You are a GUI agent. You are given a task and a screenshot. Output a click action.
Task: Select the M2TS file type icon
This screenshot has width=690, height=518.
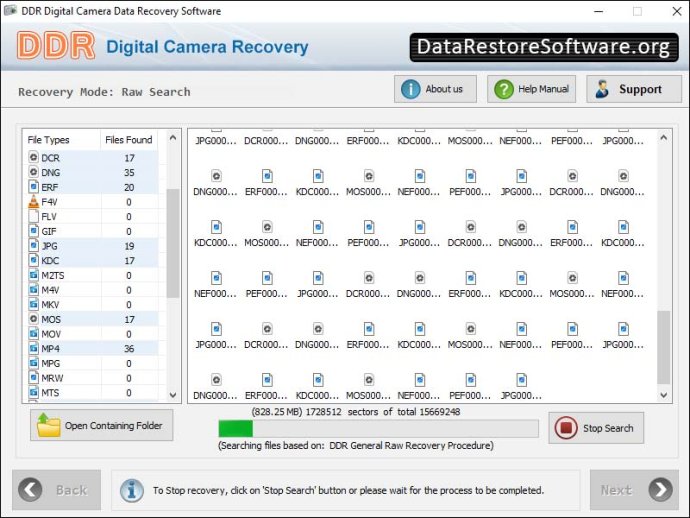(33, 275)
